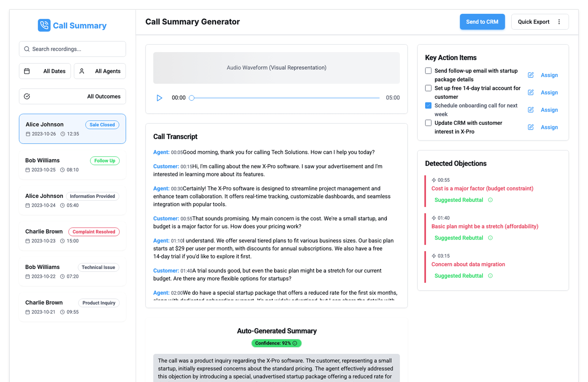Viewport: 588px width, 382px height.
Task: Open the All Dates filter dropdown
Action: pos(45,71)
